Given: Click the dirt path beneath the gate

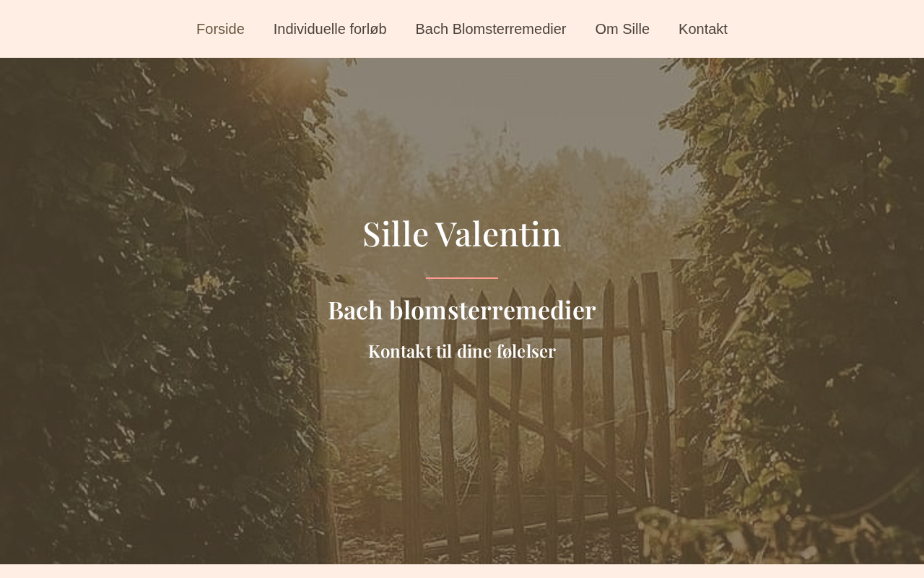Looking at the screenshot, I should point(505,535).
